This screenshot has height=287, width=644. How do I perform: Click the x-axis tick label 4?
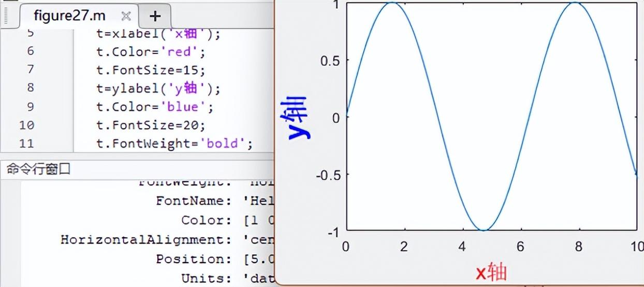pos(462,246)
